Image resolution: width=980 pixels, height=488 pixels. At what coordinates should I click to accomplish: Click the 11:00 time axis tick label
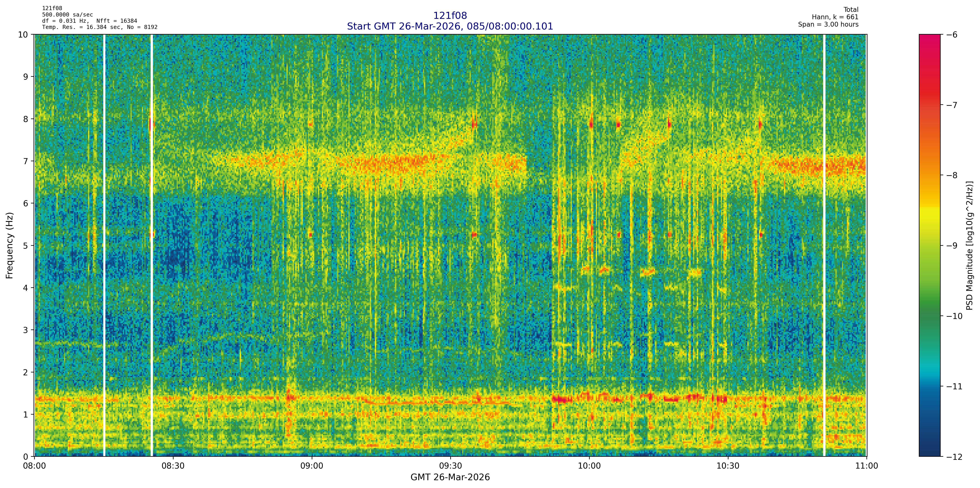(867, 466)
